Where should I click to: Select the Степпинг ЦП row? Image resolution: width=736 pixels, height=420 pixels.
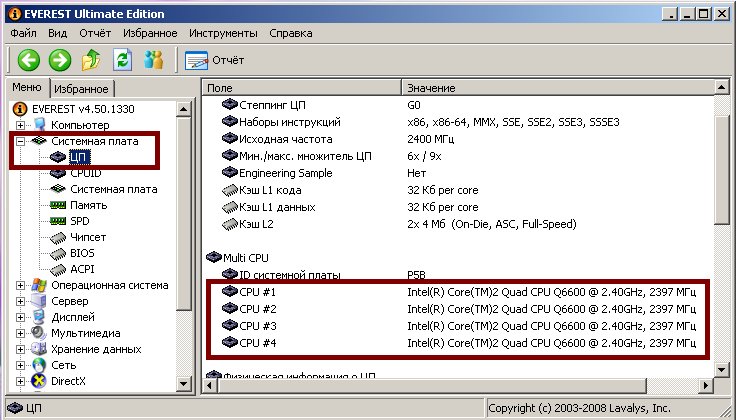pos(460,105)
